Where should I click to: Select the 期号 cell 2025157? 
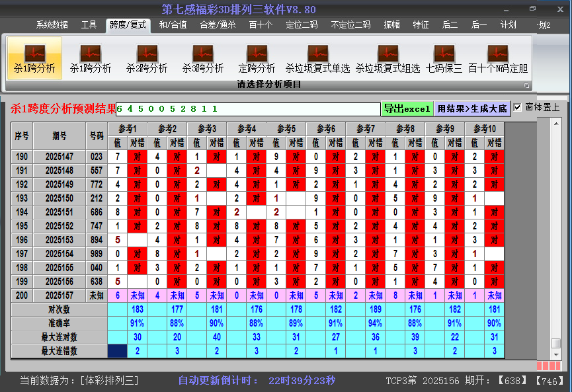[x=60, y=295]
